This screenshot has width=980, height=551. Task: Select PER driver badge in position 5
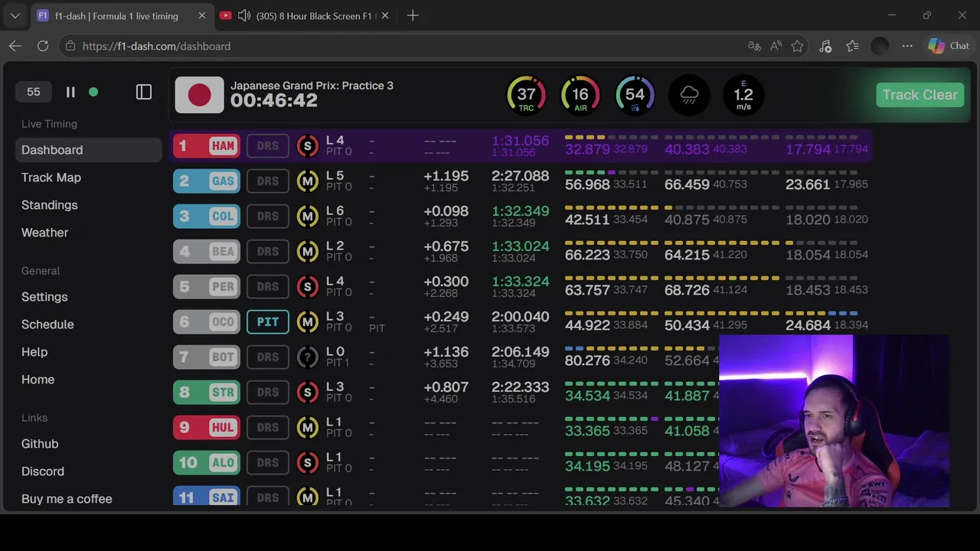tap(207, 286)
